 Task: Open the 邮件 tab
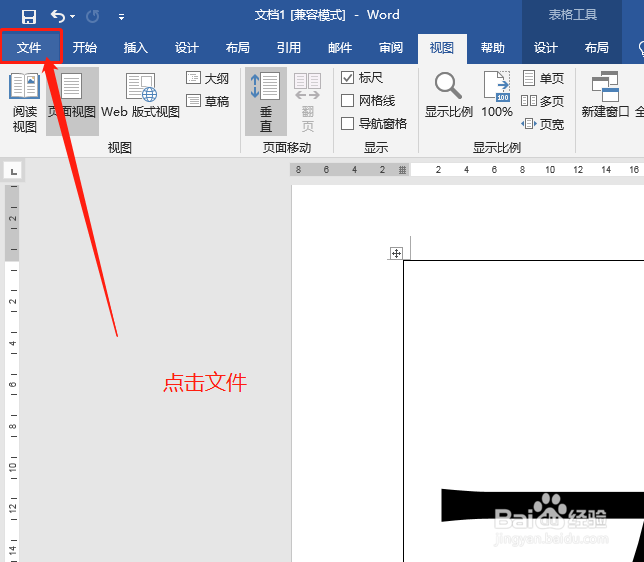[x=340, y=48]
